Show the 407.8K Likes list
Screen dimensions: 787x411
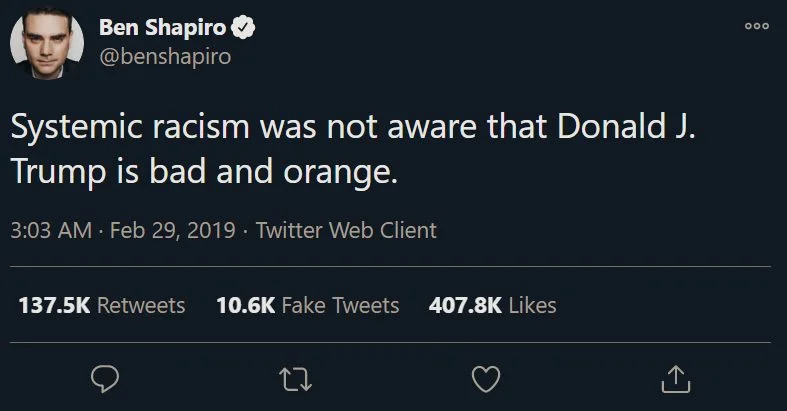pos(492,305)
